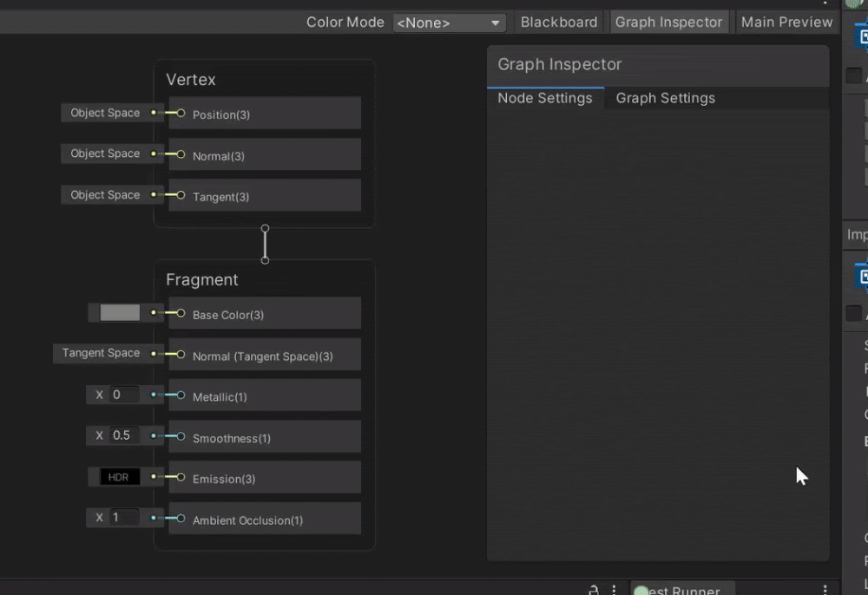Image resolution: width=868 pixels, height=595 pixels.
Task: Click the Ambient Occlusion port circle
Action: pyautogui.click(x=181, y=518)
